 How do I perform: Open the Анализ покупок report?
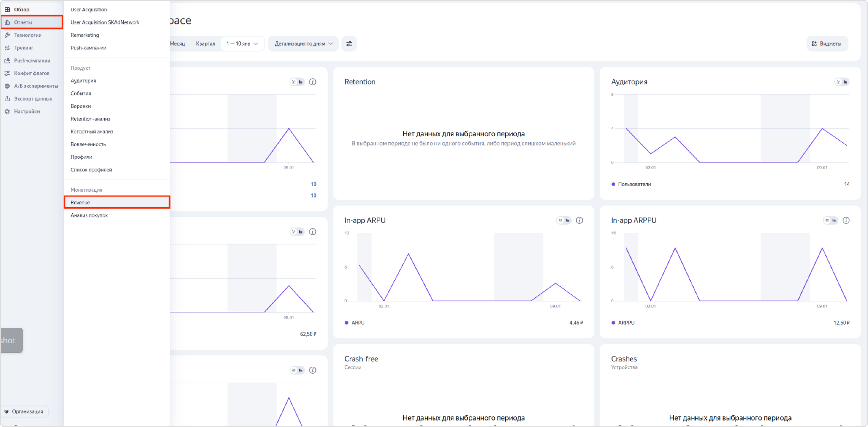[89, 215]
